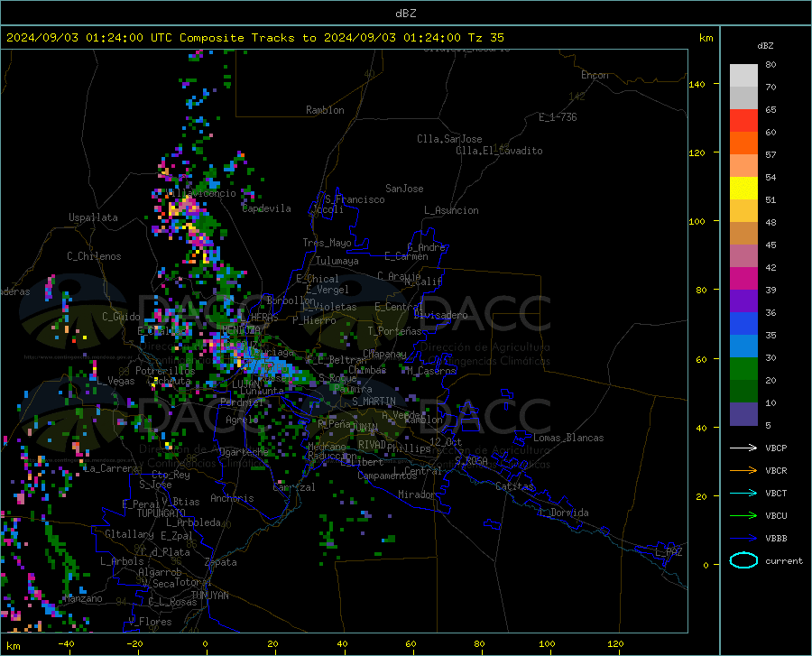Click the 'TUNUYAN' map label
The height and width of the screenshot is (656, 812).
pos(209,596)
